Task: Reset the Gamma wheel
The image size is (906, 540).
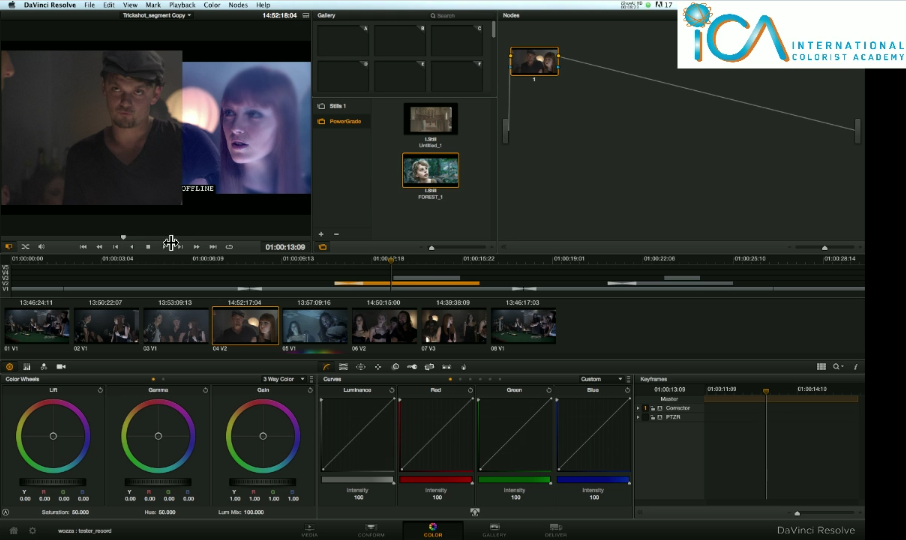Action: pos(205,390)
